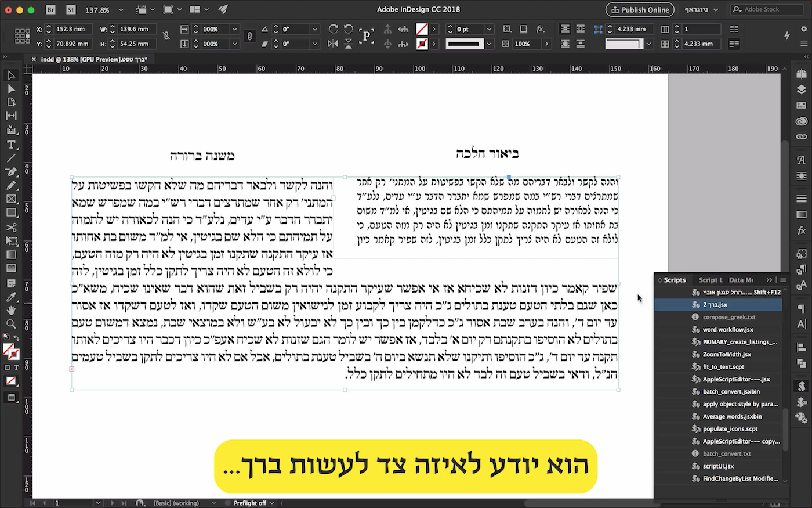Select the Hand tool

point(10,311)
